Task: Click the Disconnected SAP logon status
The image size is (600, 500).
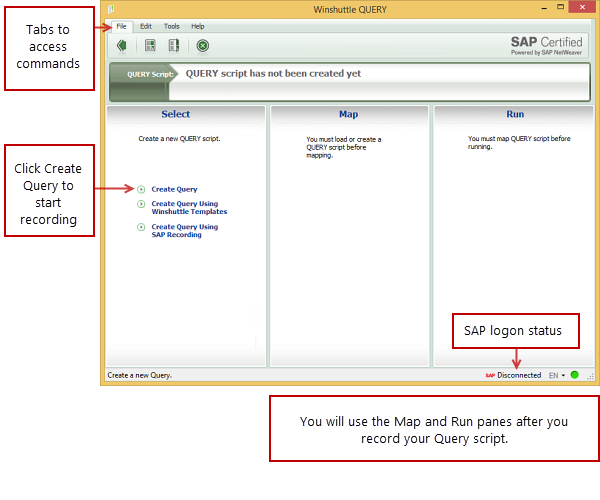Action: 519,375
